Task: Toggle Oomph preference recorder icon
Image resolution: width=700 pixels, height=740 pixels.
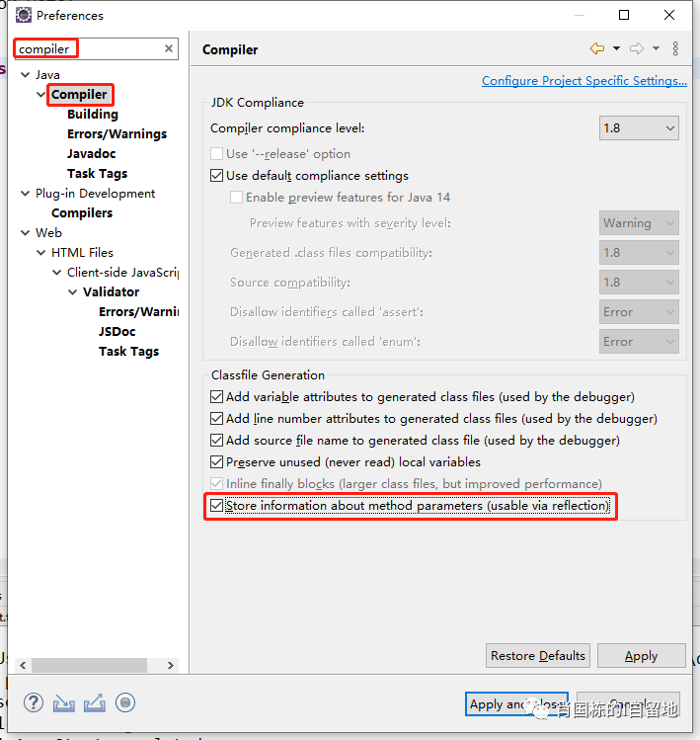Action: point(125,702)
